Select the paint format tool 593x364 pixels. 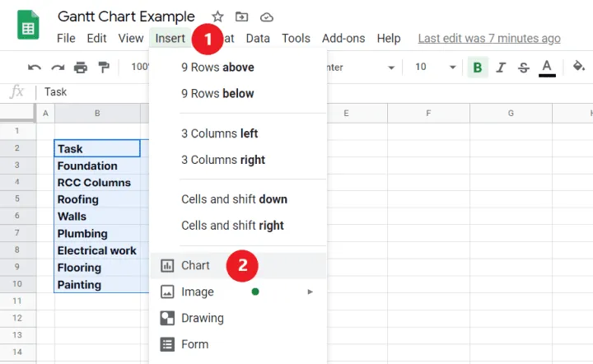point(103,68)
